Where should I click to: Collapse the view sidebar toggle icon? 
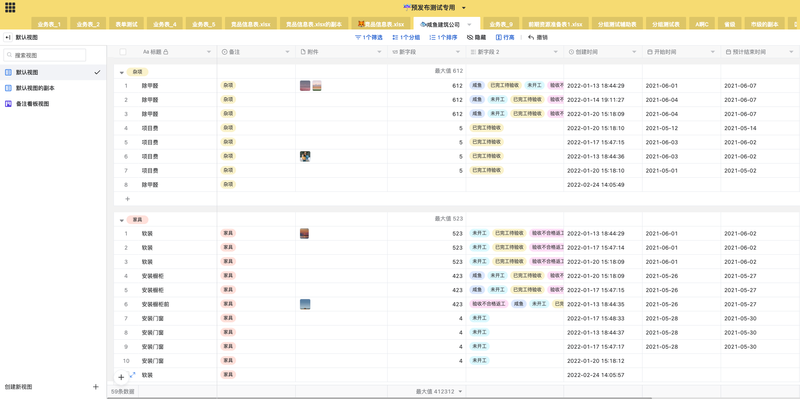point(8,37)
